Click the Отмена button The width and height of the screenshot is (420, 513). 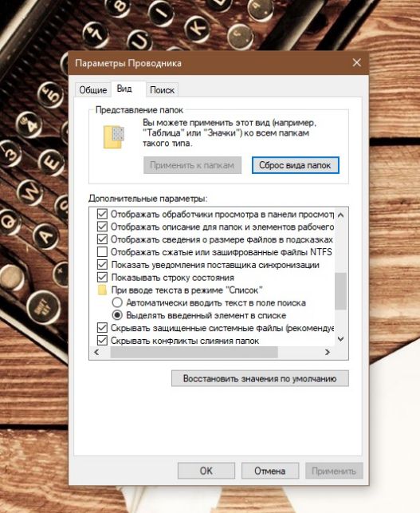[x=270, y=471]
